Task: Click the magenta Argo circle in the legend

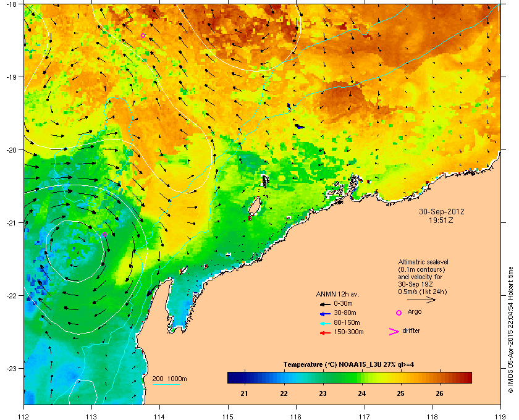Action: (x=399, y=313)
